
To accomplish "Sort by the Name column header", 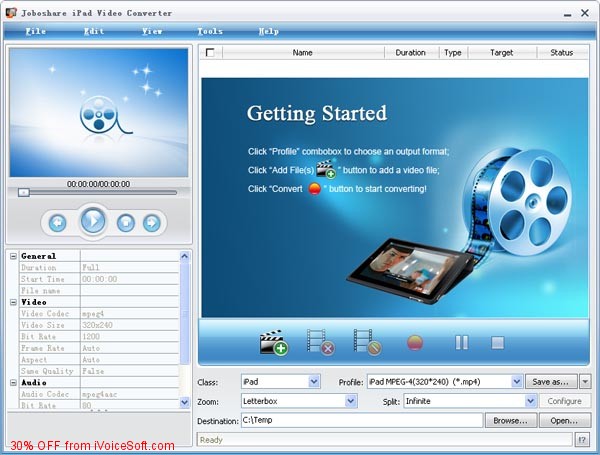I will [303, 52].
